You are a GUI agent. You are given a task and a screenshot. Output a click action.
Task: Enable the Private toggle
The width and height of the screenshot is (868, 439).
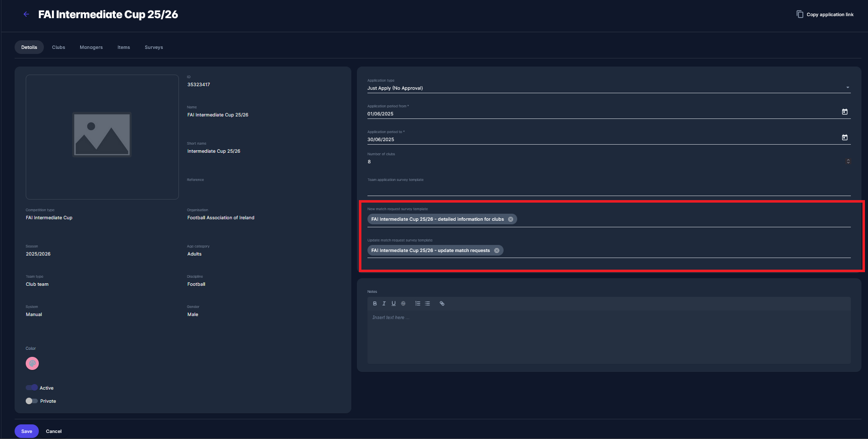pyautogui.click(x=32, y=401)
